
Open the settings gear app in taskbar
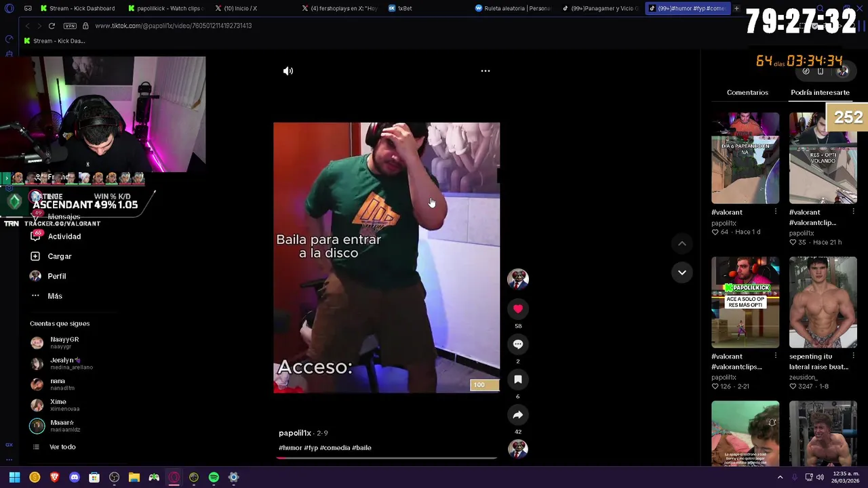tap(233, 477)
